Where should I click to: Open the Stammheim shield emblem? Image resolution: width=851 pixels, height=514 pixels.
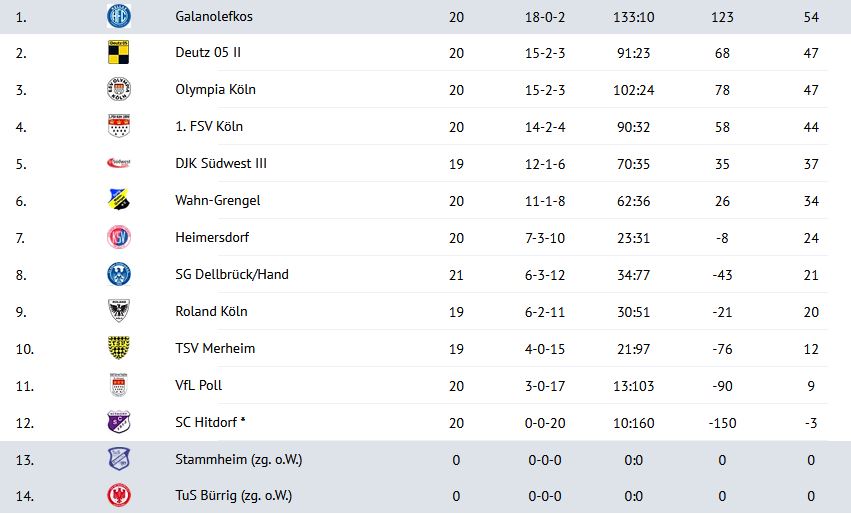tap(119, 459)
